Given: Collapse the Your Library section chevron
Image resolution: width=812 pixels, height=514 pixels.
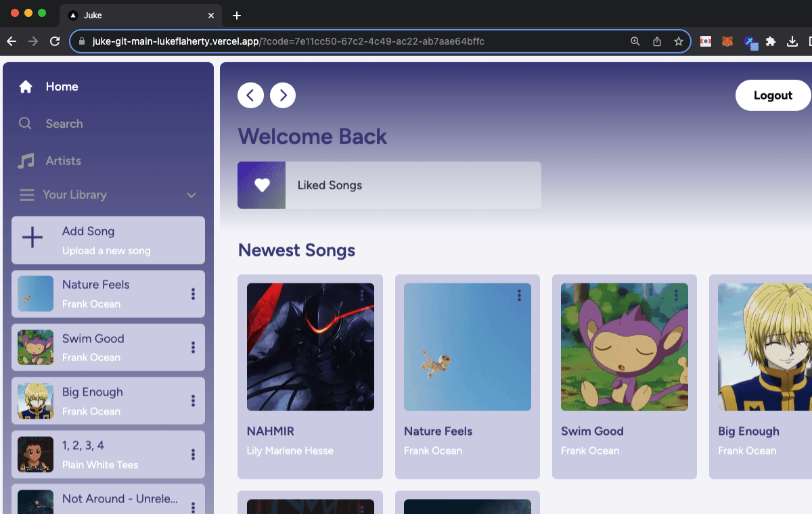Looking at the screenshot, I should coord(191,195).
